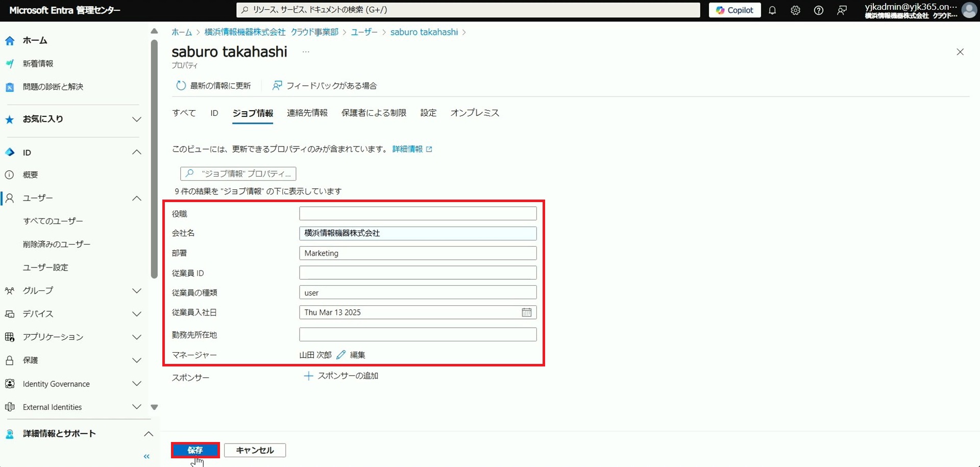The image size is (980, 467).
Task: Click the help question mark icon
Action: pos(818,10)
